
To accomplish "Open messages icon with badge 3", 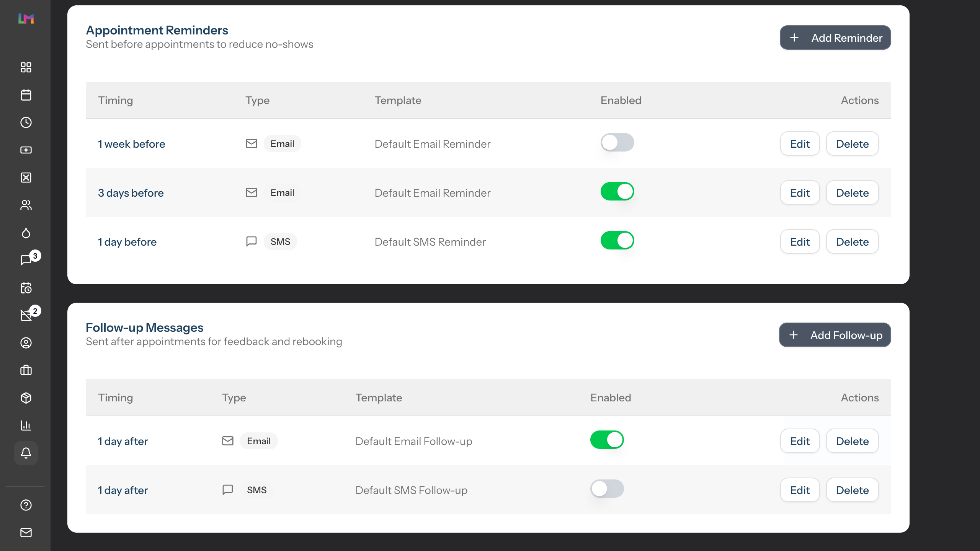I will [x=26, y=260].
